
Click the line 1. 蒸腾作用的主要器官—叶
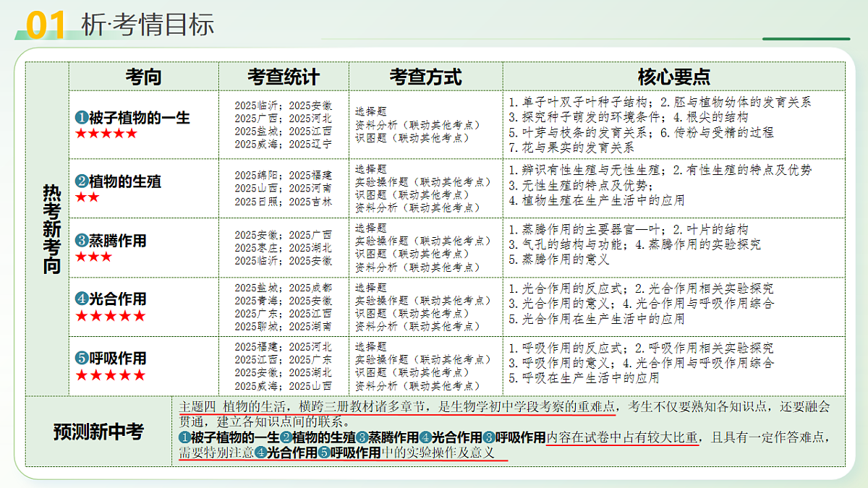click(x=585, y=229)
